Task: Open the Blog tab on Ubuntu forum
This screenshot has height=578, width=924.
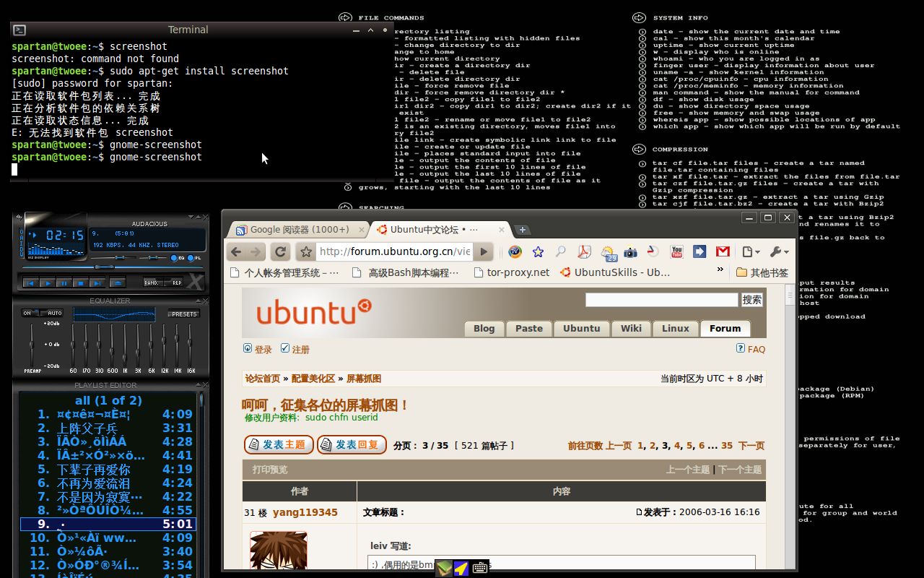Action: (x=484, y=328)
